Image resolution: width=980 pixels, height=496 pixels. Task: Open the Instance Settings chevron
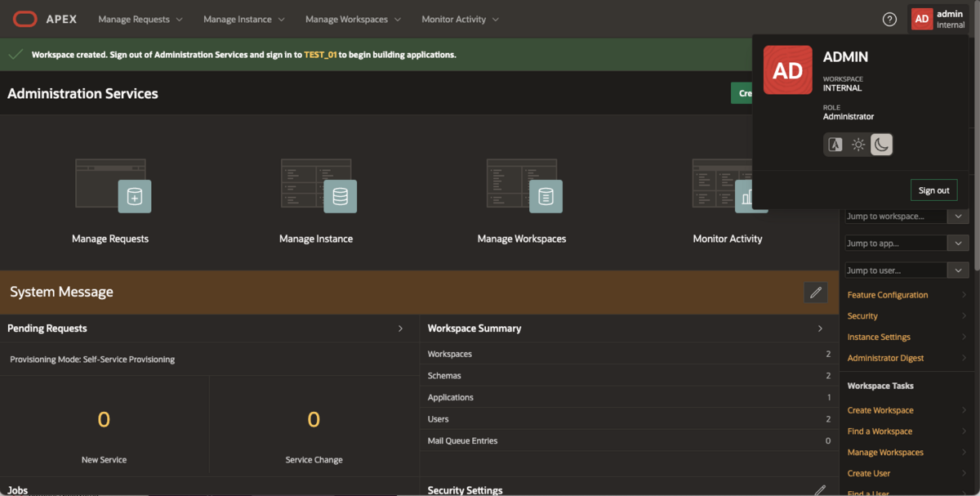[x=964, y=337]
